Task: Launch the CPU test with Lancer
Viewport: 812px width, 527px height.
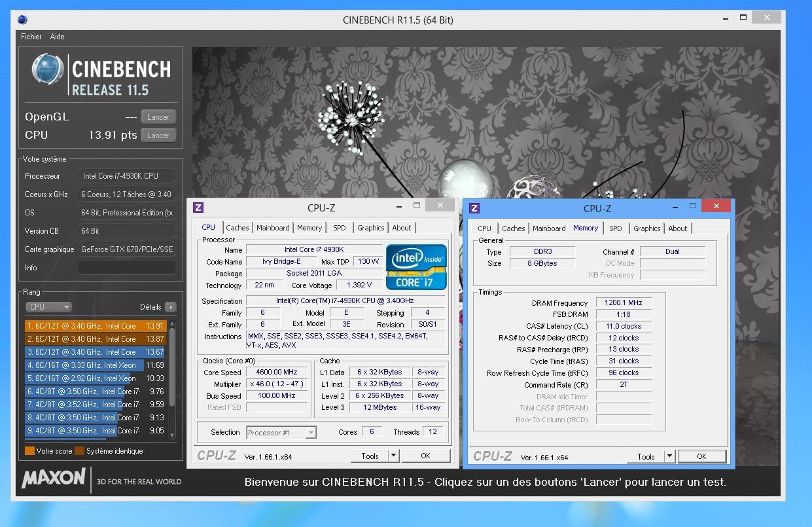Action: click(x=158, y=136)
